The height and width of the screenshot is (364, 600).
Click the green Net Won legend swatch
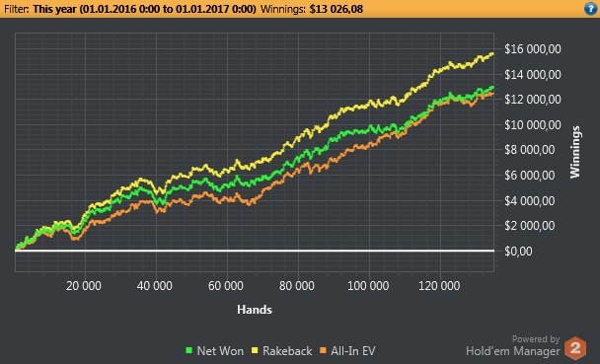[x=188, y=350]
